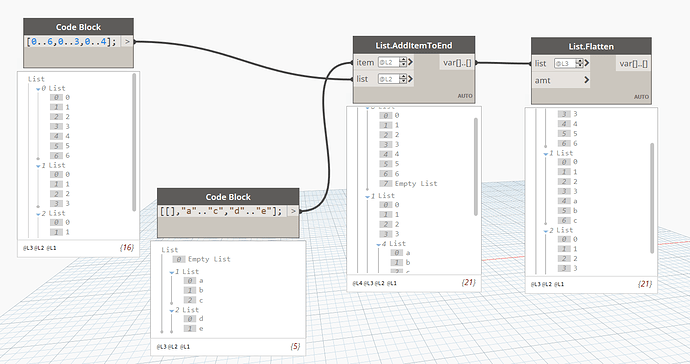
Task: Open the amt port chevron on List.Flatten
Action: [x=586, y=80]
